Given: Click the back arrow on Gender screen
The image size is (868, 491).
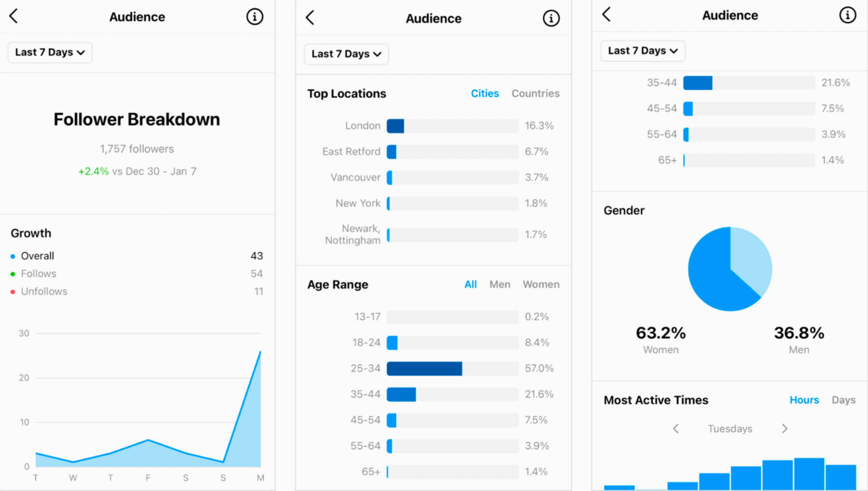Looking at the screenshot, I should click(606, 15).
